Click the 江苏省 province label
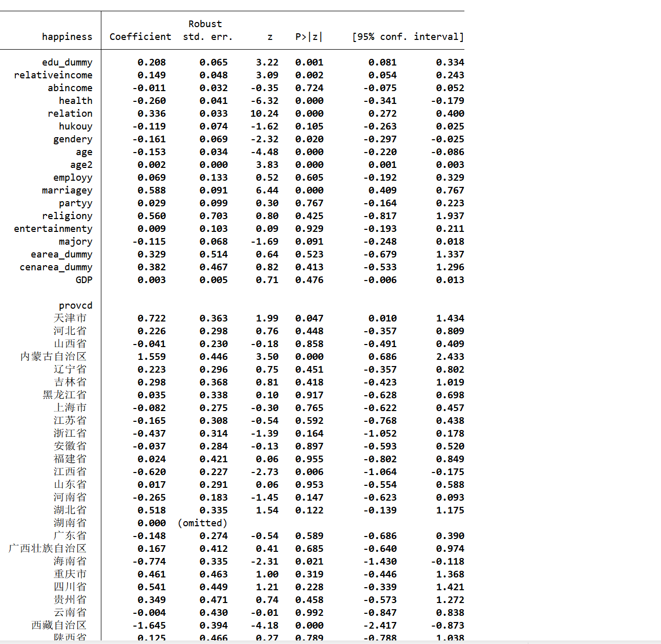Image resolution: width=661 pixels, height=644 pixels. click(x=70, y=421)
